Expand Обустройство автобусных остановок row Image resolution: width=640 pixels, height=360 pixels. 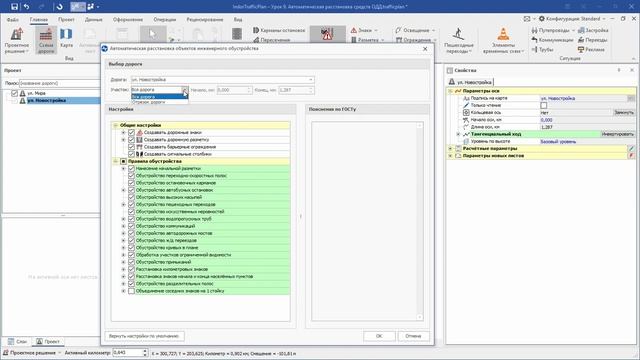coord(123,190)
